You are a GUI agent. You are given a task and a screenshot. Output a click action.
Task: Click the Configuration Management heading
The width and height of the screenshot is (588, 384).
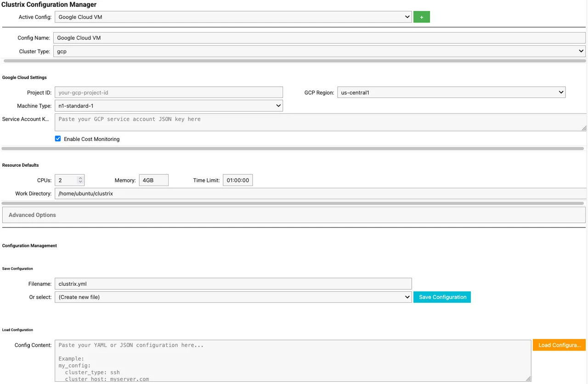pyautogui.click(x=29, y=246)
